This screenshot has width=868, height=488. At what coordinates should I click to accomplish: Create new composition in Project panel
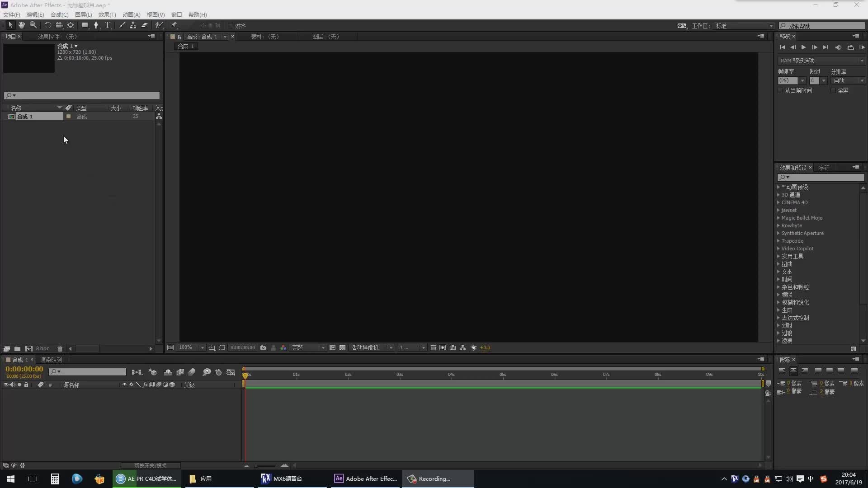[x=29, y=349]
